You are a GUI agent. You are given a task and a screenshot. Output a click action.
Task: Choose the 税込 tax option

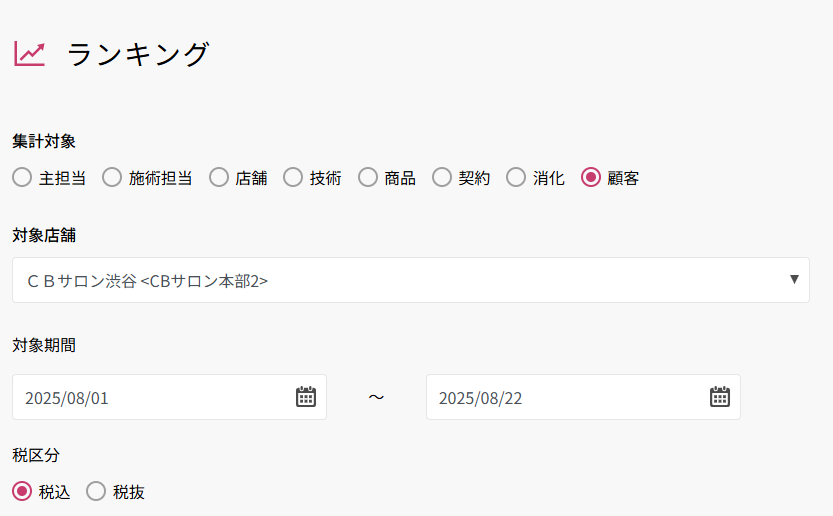pos(22,491)
